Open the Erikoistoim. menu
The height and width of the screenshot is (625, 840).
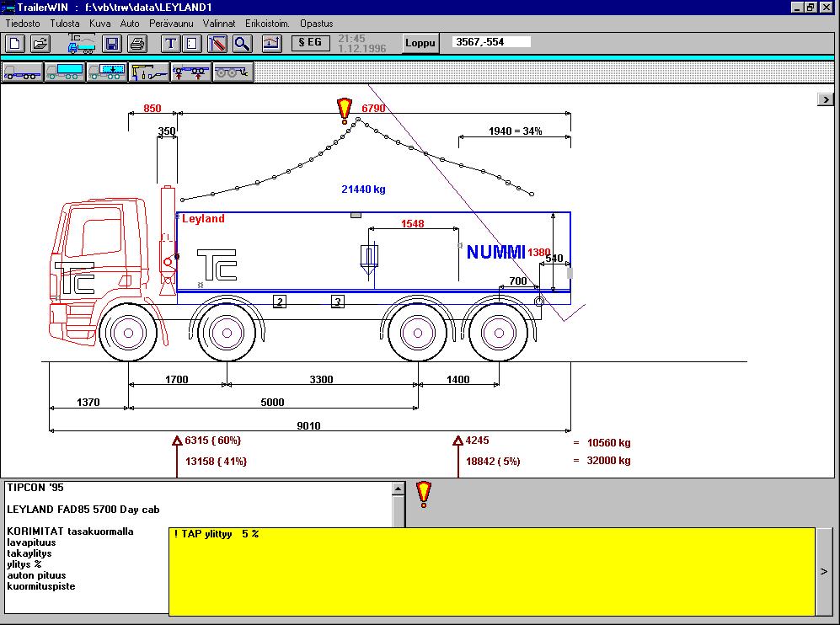click(267, 24)
